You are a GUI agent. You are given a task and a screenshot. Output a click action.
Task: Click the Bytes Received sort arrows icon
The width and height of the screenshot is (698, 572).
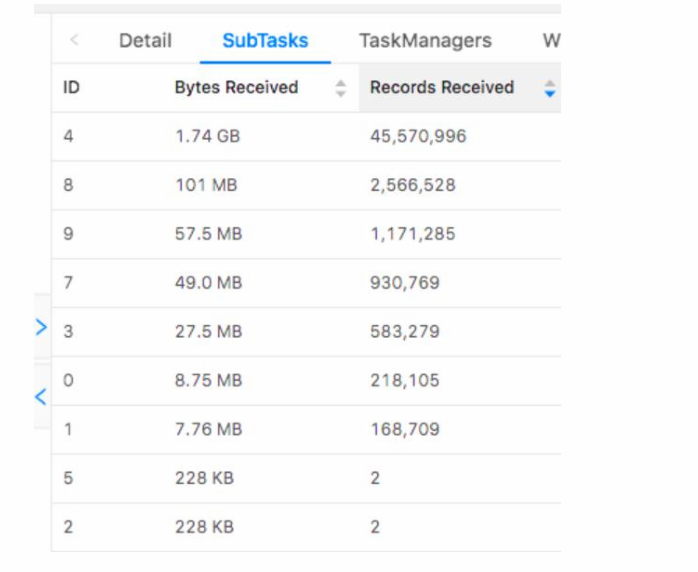point(341,88)
